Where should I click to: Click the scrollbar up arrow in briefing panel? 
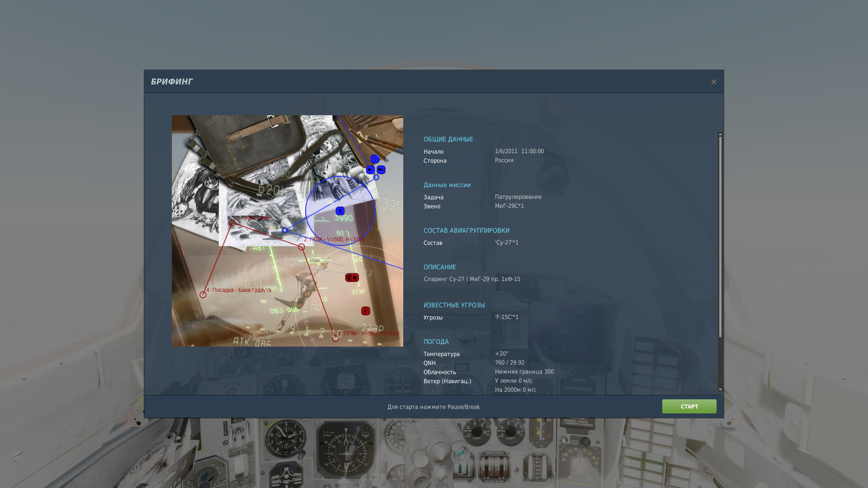720,134
